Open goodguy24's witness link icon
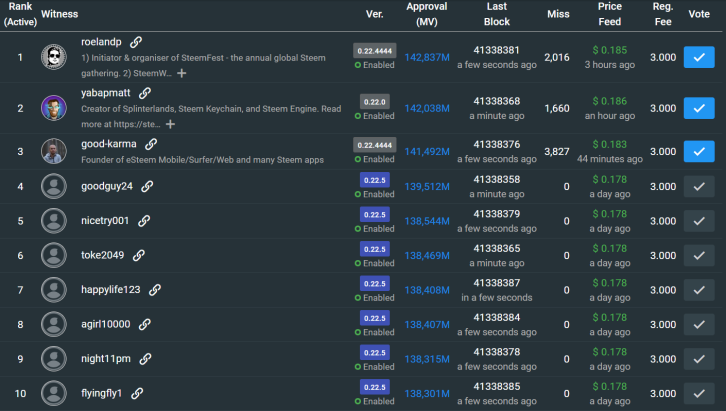The image size is (726, 411). [147, 186]
